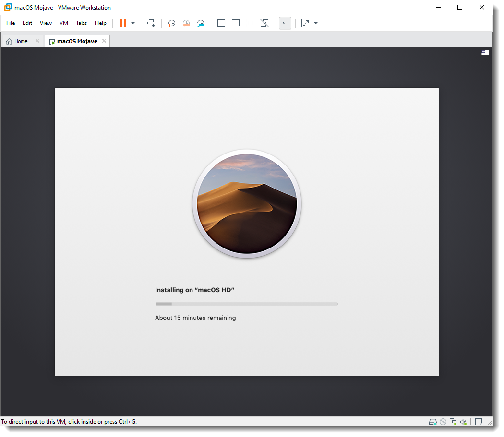Image resolution: width=504 pixels, height=437 pixels.
Task: Click the network adapter status icon
Action: click(453, 422)
